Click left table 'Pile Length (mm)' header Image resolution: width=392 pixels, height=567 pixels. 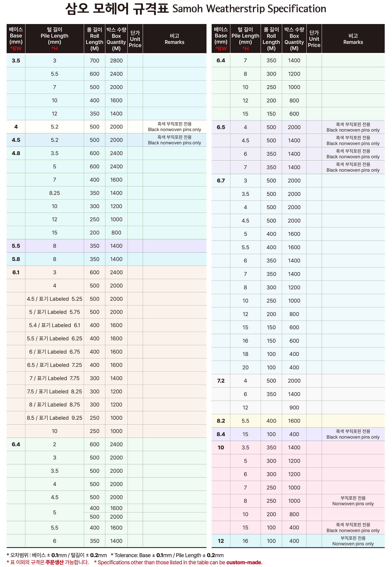coord(54,39)
